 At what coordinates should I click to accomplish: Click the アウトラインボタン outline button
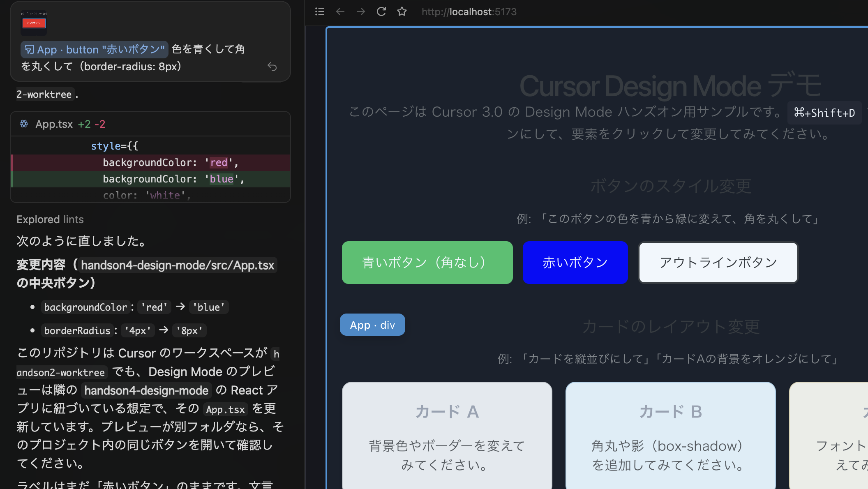718,262
